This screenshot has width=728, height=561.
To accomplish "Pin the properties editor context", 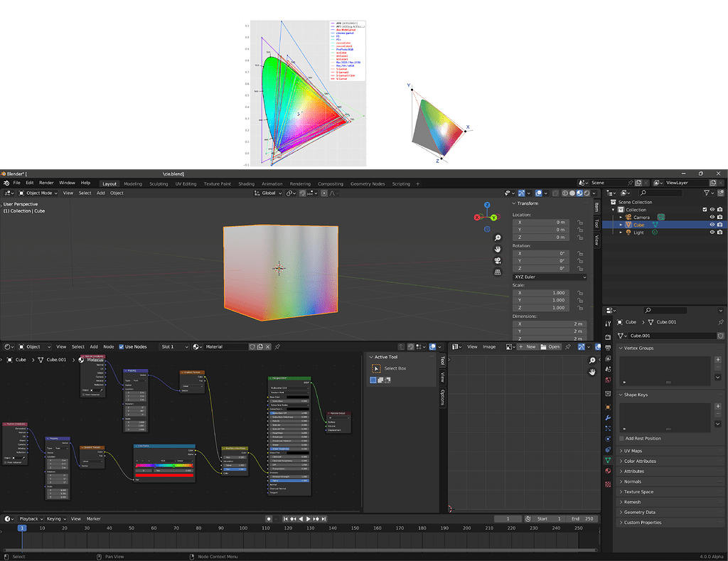I will coord(721,322).
